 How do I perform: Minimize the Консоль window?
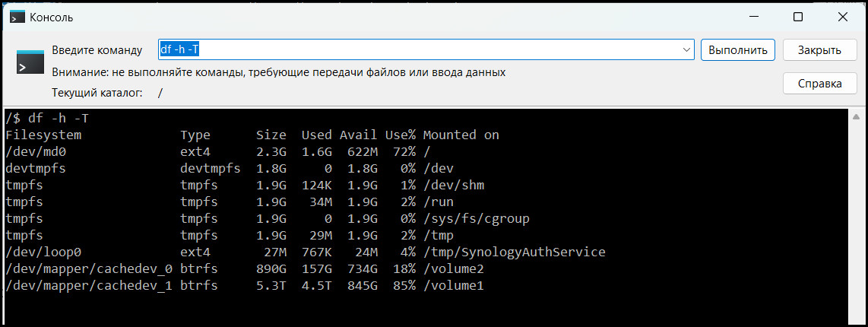pos(752,17)
